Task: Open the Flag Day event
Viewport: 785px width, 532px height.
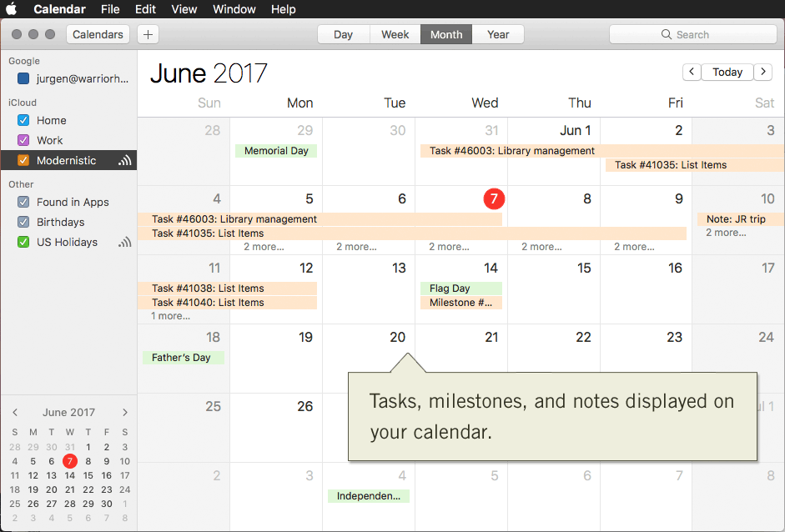Action: (461, 289)
